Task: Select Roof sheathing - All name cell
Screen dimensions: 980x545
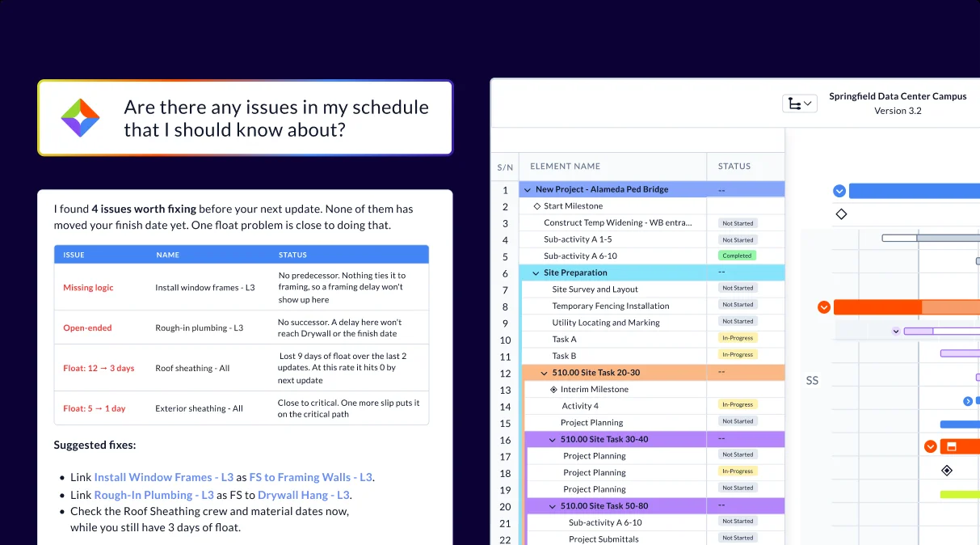Action: pyautogui.click(x=192, y=369)
